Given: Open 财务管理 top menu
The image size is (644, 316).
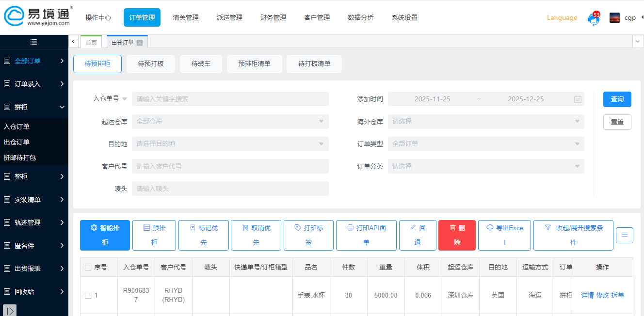Looking at the screenshot, I should pyautogui.click(x=273, y=17).
